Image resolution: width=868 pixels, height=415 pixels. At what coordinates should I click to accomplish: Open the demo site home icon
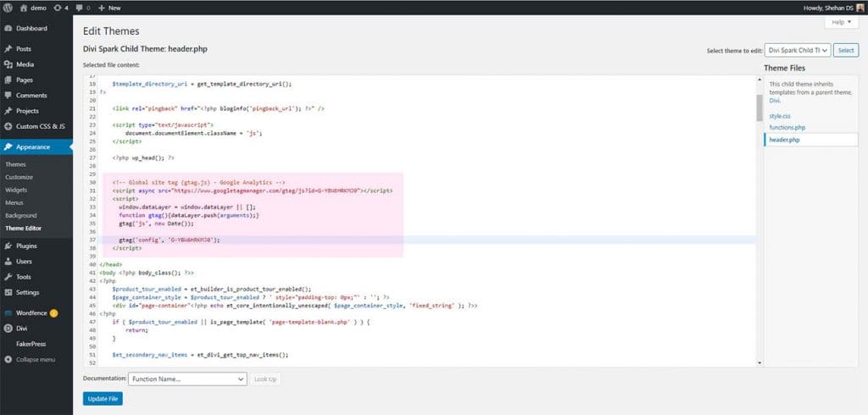(x=25, y=8)
